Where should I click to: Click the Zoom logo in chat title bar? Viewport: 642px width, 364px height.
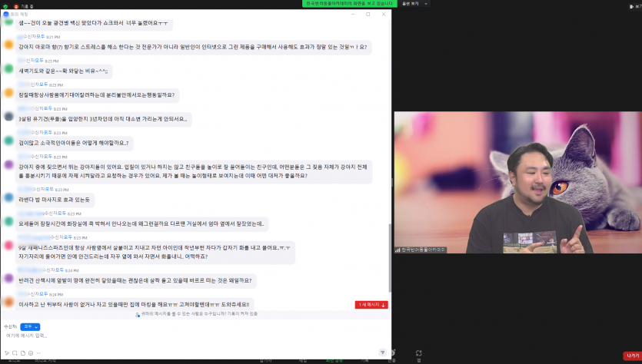coord(5,14)
